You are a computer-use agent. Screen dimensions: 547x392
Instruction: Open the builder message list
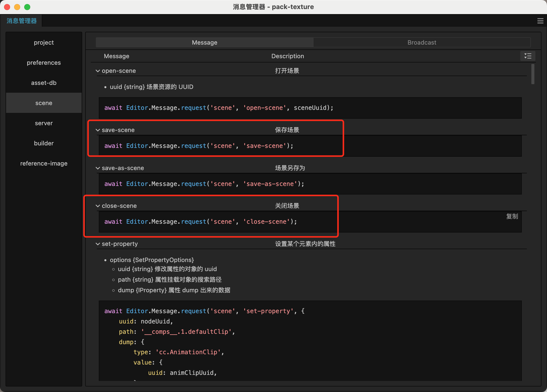coord(44,143)
